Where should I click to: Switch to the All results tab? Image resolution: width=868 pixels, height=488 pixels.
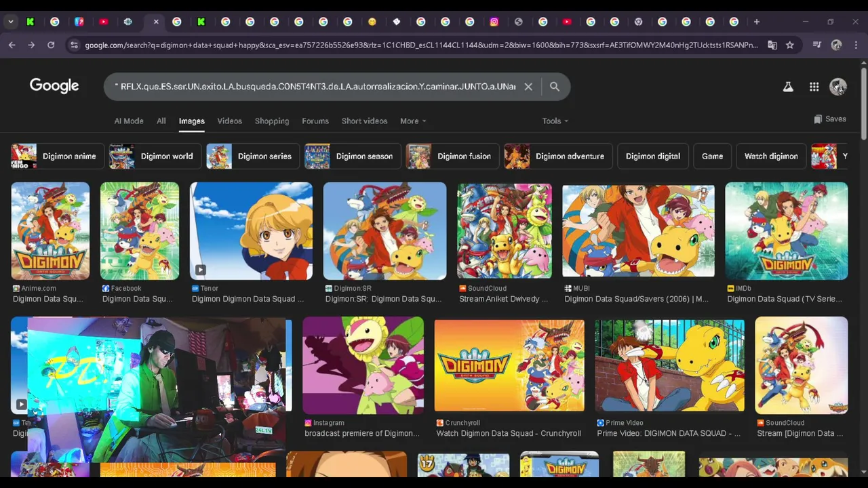coord(161,121)
